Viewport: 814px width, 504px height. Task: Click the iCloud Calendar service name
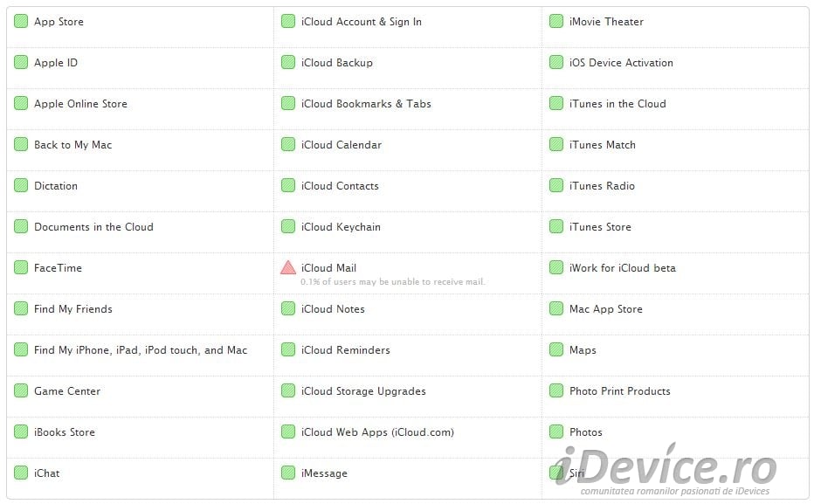tap(341, 145)
